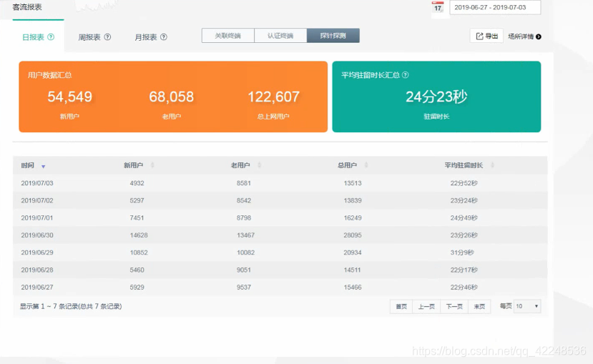This screenshot has height=364, width=593.
Task: Click the 54,549 新用户 summary figure
Action: coord(69,97)
